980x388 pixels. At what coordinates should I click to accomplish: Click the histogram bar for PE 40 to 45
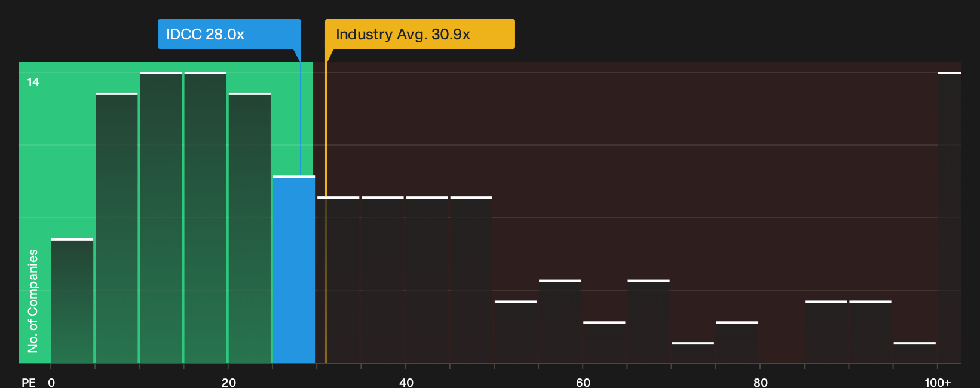[x=427, y=280]
